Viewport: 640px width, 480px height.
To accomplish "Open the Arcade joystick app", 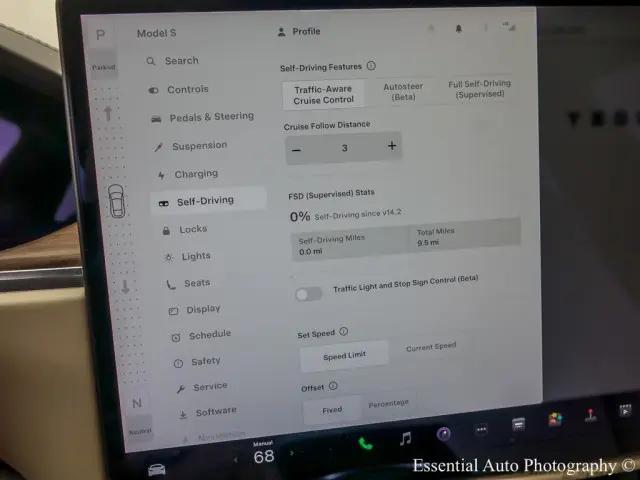I will click(x=591, y=415).
